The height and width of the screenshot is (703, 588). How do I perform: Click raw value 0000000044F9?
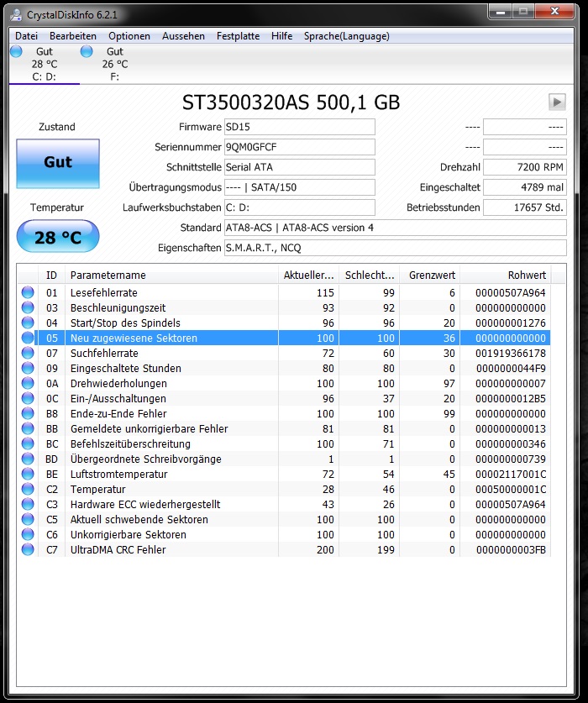coord(511,369)
